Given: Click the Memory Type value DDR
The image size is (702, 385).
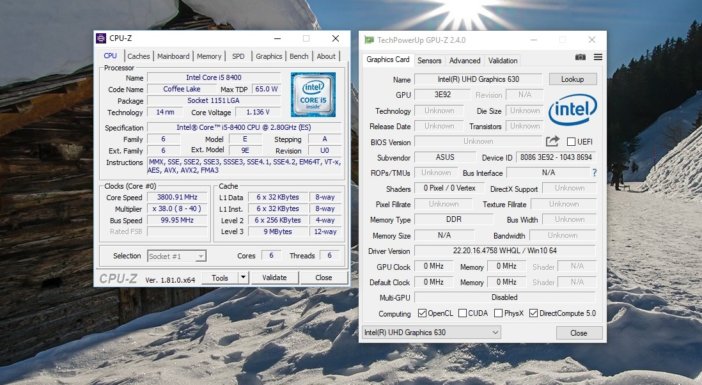Looking at the screenshot, I should (454, 219).
